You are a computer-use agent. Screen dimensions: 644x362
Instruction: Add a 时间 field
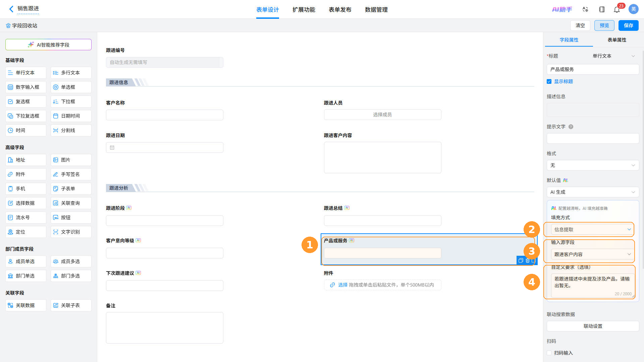coord(26,130)
